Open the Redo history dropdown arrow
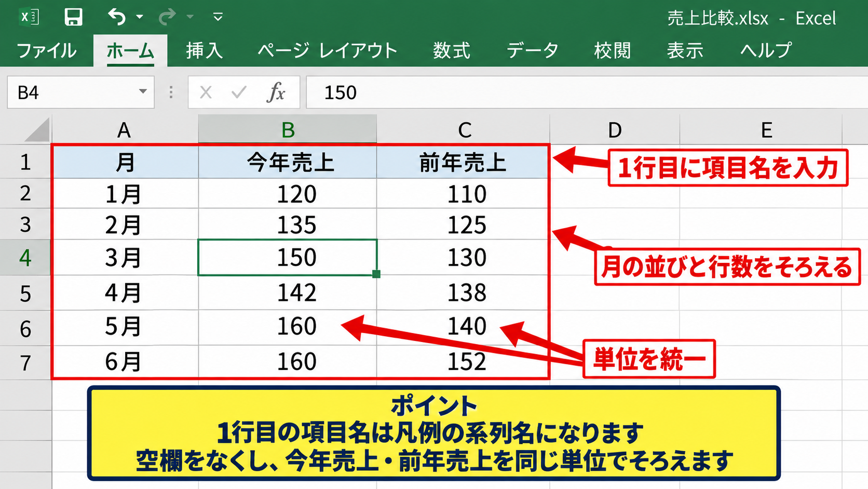The image size is (868, 489). [x=190, y=17]
